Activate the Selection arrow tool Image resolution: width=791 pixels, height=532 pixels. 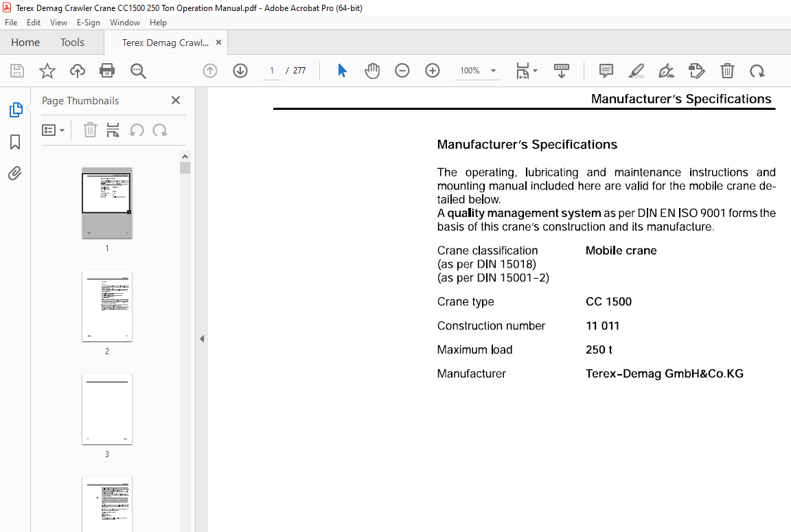pyautogui.click(x=342, y=71)
